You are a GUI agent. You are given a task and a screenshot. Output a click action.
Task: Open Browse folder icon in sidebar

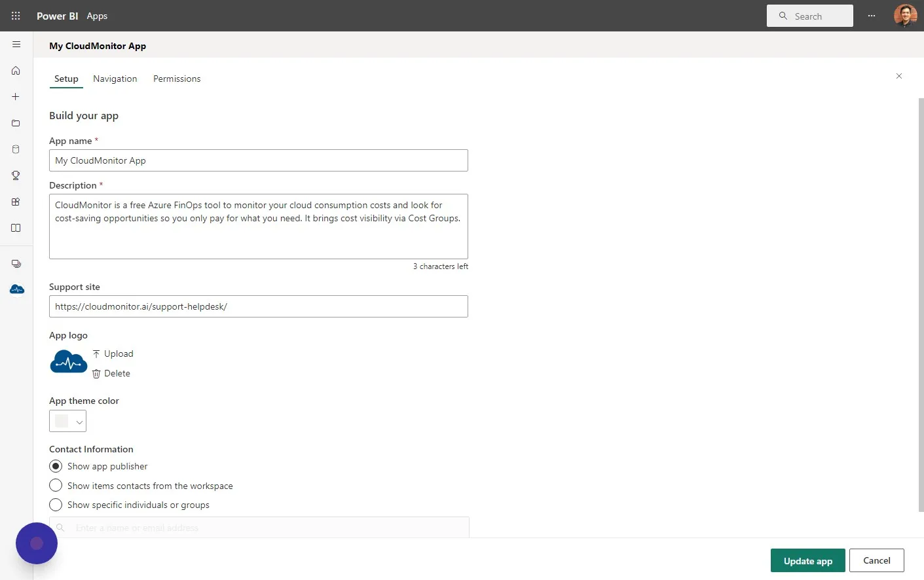tap(16, 123)
